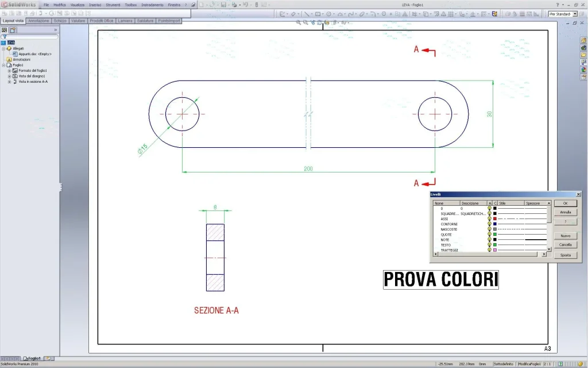This screenshot has height=368, width=588.
Task: Expand the Vista in sezione A-A node
Action: 9,82
